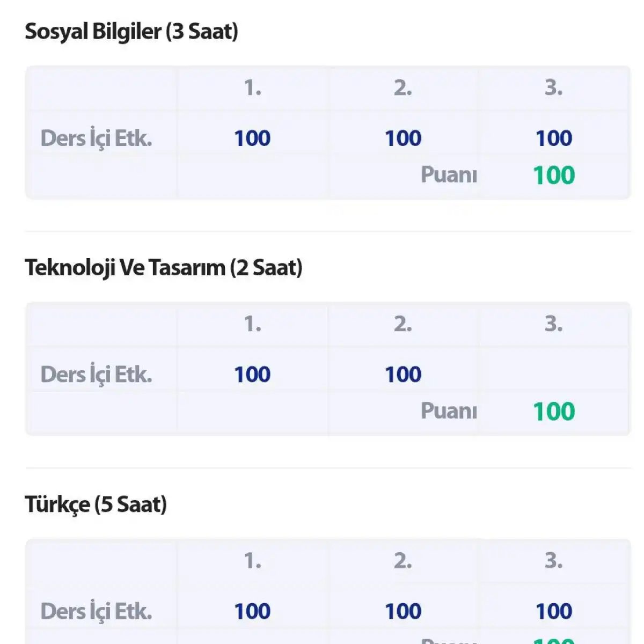Select second Teknoloji Ve Tasarım score 100
This screenshot has height=644, width=644.
tap(403, 375)
